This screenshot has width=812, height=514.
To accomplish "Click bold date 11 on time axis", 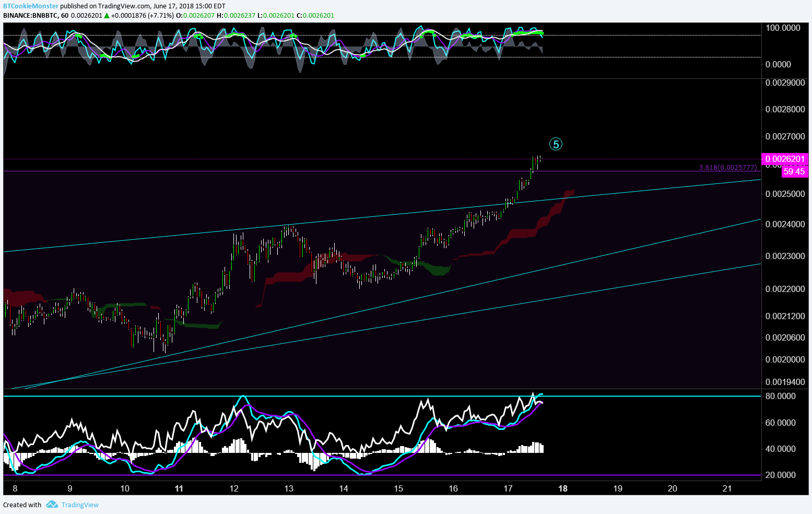I will tap(179, 488).
